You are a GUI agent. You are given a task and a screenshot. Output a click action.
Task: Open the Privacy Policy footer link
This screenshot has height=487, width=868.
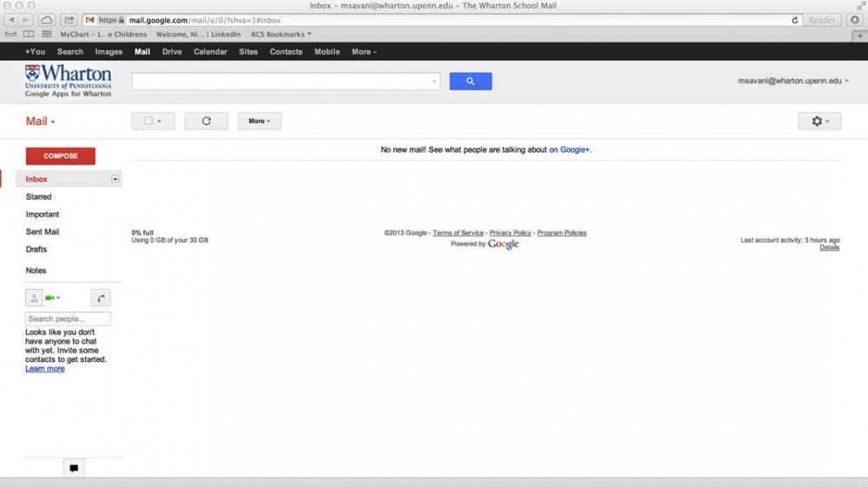click(x=510, y=233)
